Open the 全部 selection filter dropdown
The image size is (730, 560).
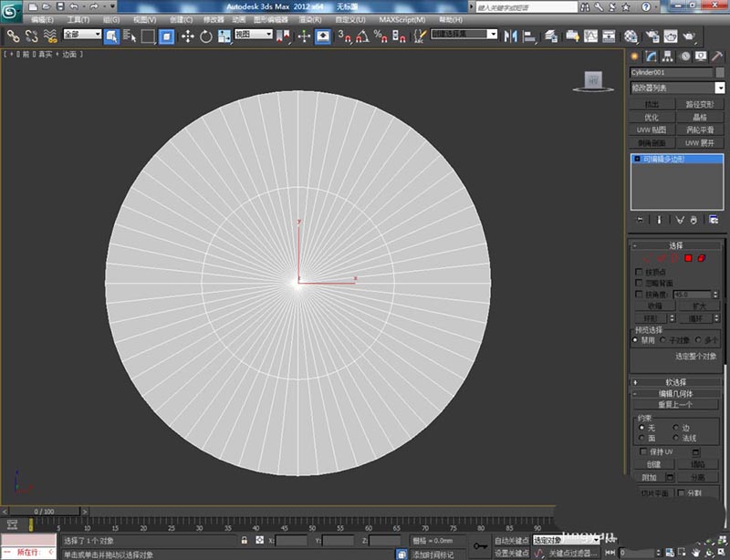tap(82, 35)
